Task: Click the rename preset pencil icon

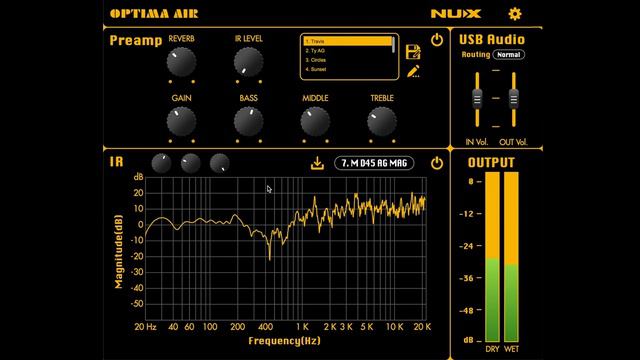Action: tap(413, 72)
